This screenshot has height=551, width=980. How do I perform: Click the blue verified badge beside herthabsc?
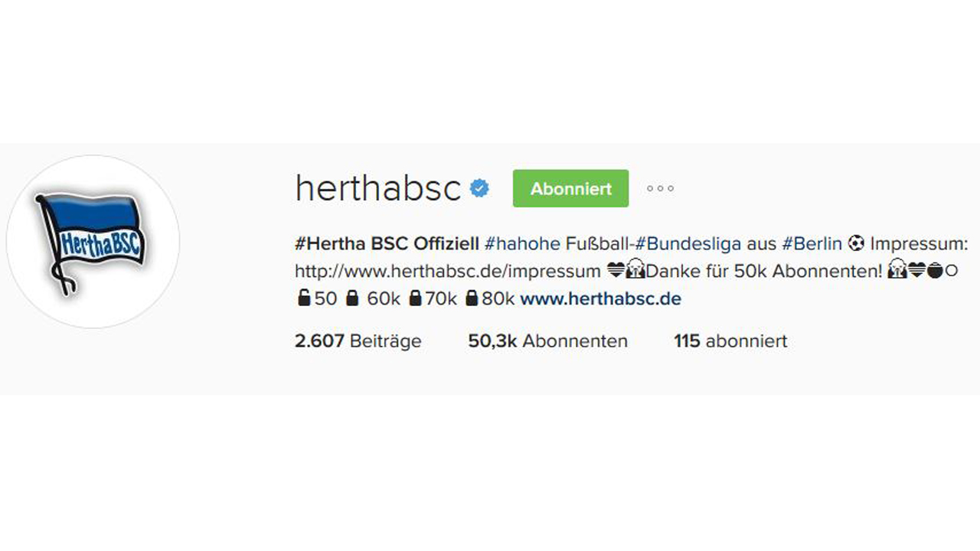pos(480,188)
